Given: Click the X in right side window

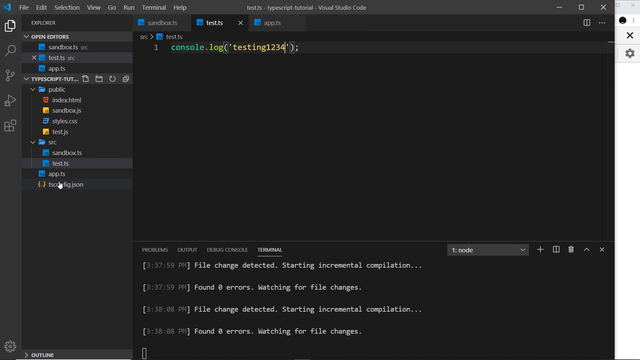Looking at the screenshot, I should click(x=630, y=36).
